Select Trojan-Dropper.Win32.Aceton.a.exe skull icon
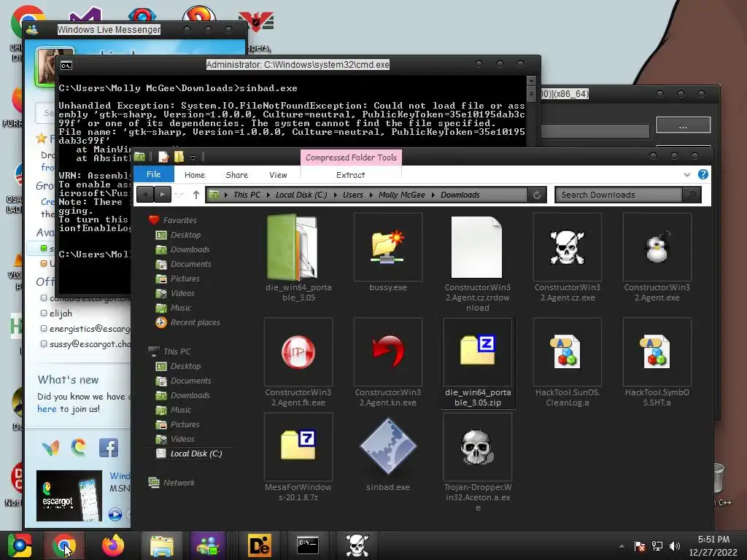 pos(477,447)
